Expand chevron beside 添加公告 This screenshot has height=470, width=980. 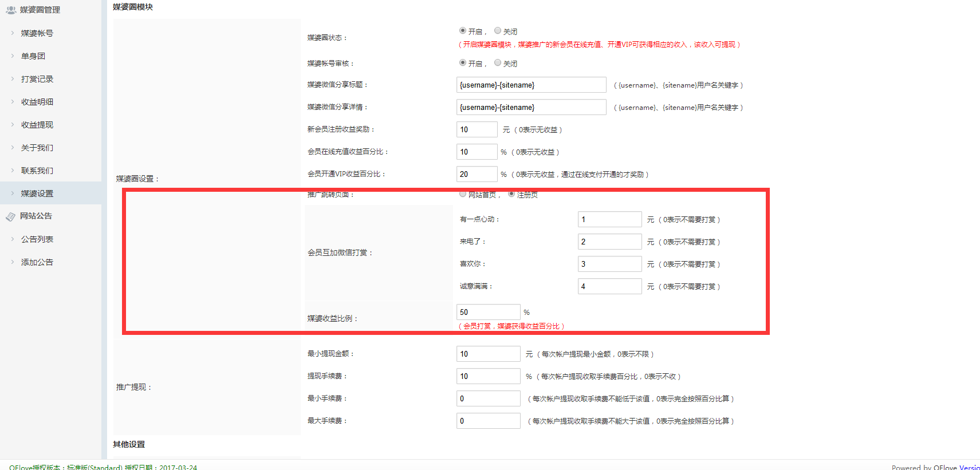(13, 262)
